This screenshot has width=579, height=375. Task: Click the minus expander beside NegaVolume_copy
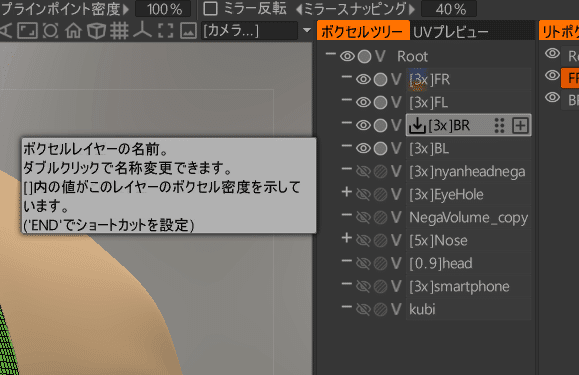[x=346, y=215]
